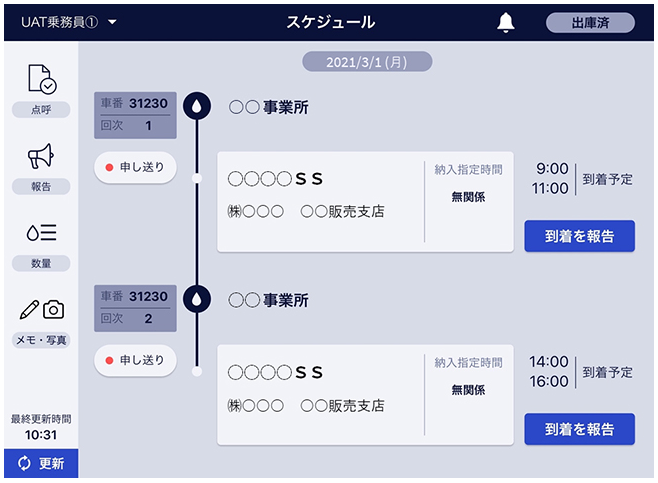
Task: Select second trip droplet timeline marker
Action: [x=196, y=299]
